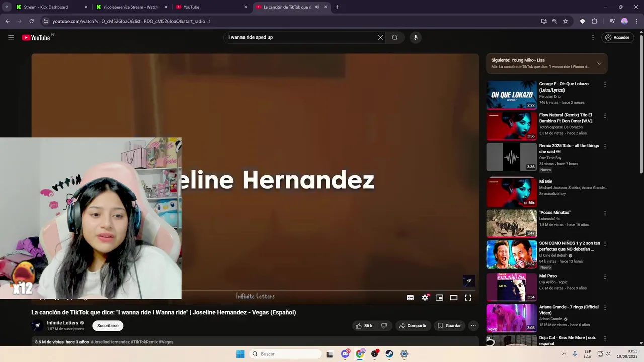Switch to the Stream - Kick Dashboard tab

51,7
